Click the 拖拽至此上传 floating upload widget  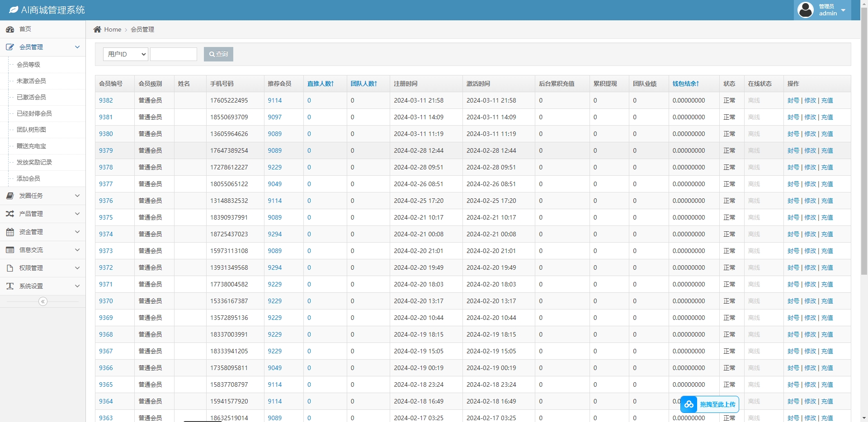(x=709, y=404)
